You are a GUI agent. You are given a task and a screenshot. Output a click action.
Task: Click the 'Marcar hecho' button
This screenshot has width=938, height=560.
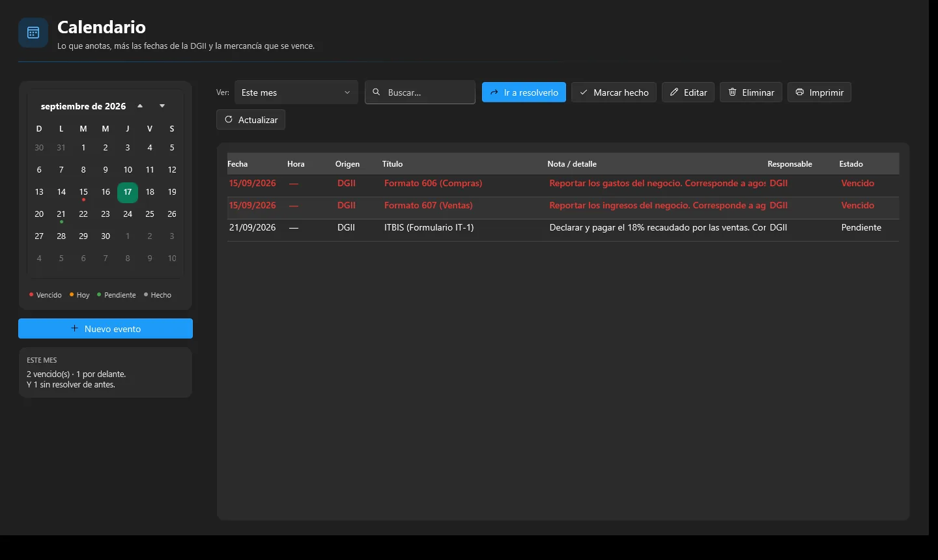pos(614,92)
